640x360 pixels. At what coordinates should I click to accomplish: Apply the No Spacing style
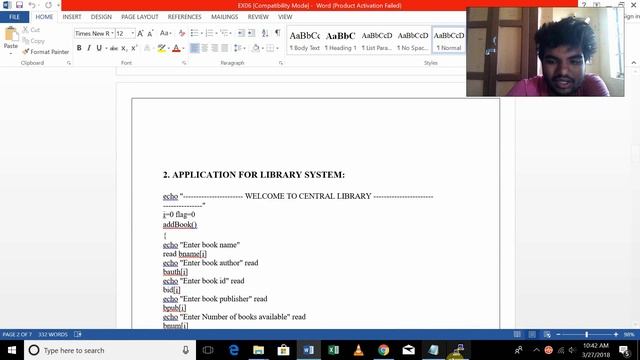[x=413, y=41]
